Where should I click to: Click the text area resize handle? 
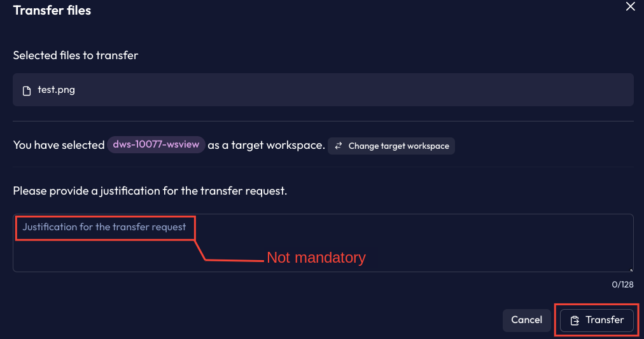[631, 270]
